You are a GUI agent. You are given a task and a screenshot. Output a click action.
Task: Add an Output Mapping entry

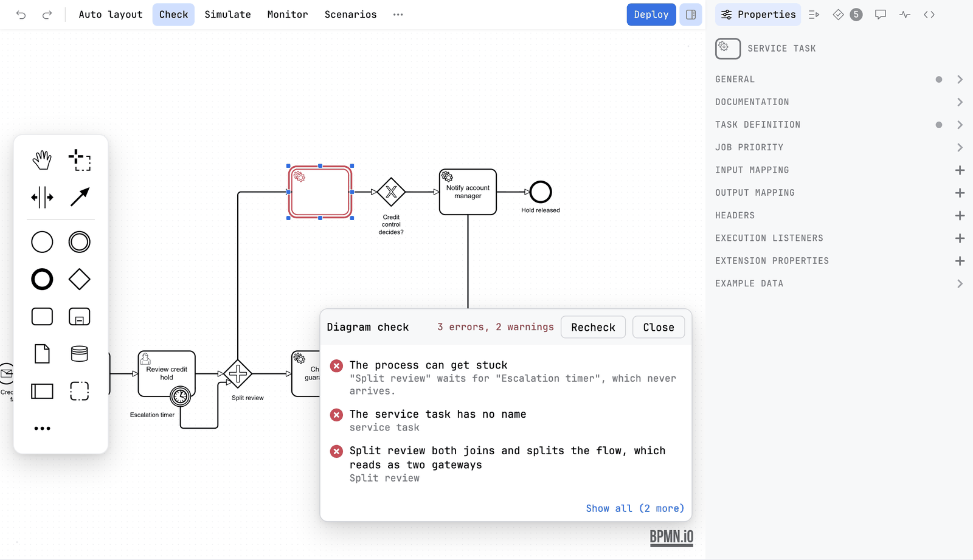960,193
